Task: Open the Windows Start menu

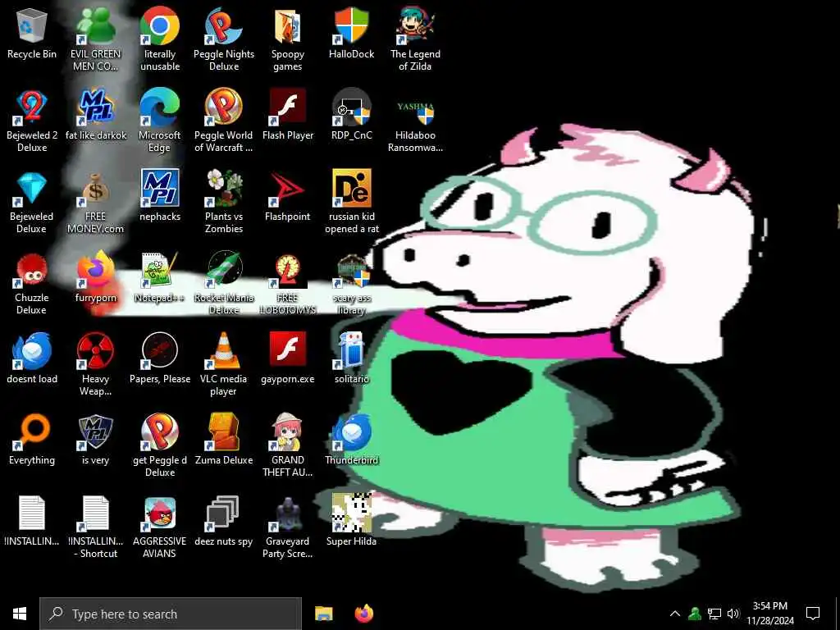Action: point(20,614)
